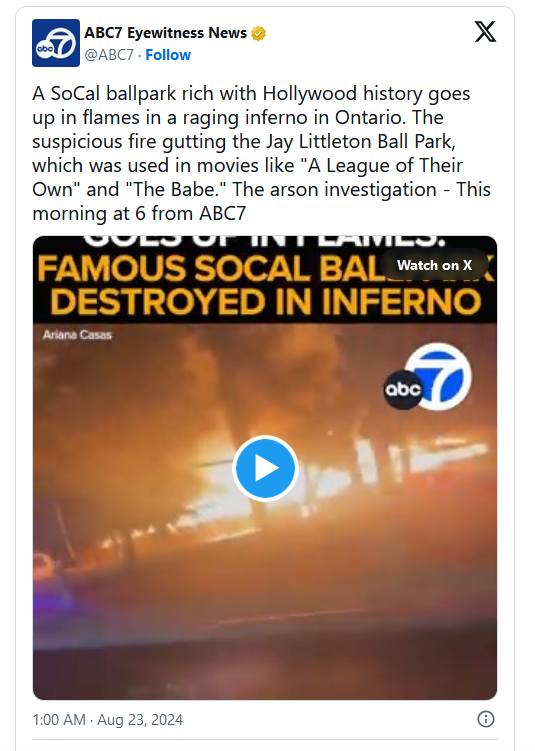Click the "A League of Their" text
This screenshot has width=535, height=751.
382,165
